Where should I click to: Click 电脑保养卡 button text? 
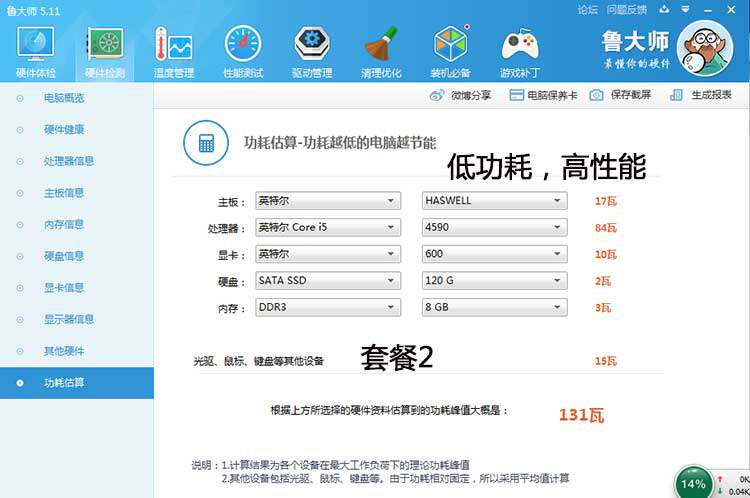pos(552,95)
